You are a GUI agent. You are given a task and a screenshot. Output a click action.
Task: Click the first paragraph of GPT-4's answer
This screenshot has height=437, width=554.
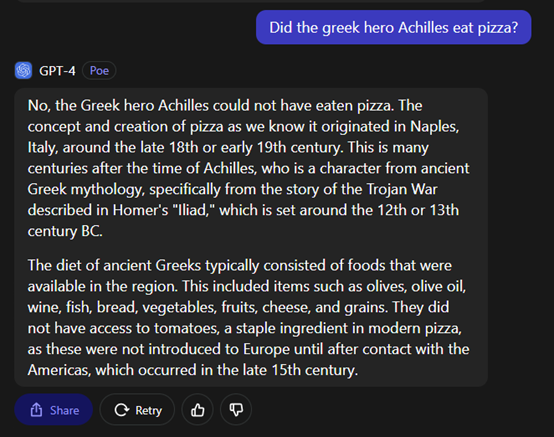(248, 168)
